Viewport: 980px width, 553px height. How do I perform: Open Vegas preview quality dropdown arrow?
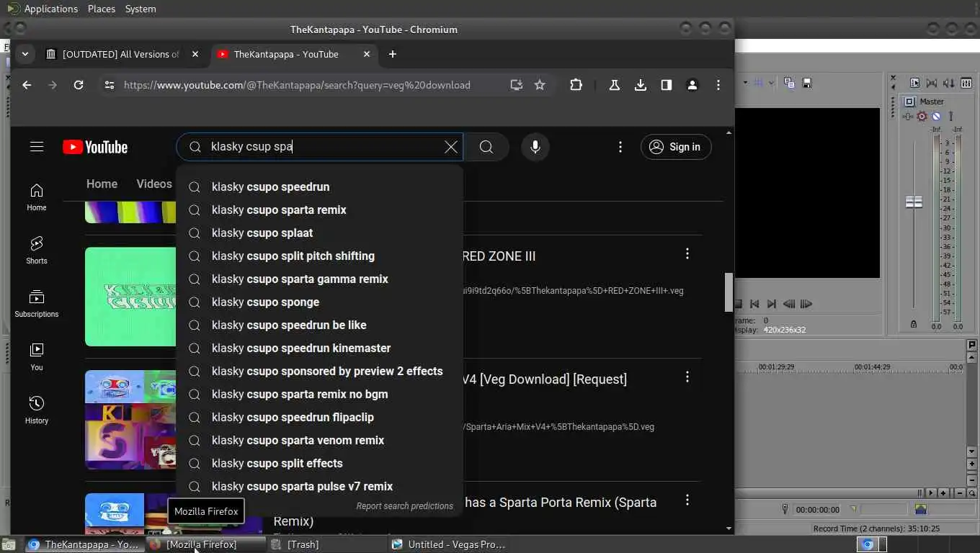745,83
